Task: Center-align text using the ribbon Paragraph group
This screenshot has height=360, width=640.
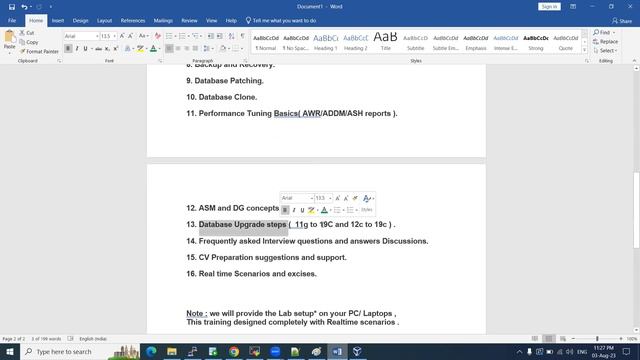Action: tap(178, 49)
